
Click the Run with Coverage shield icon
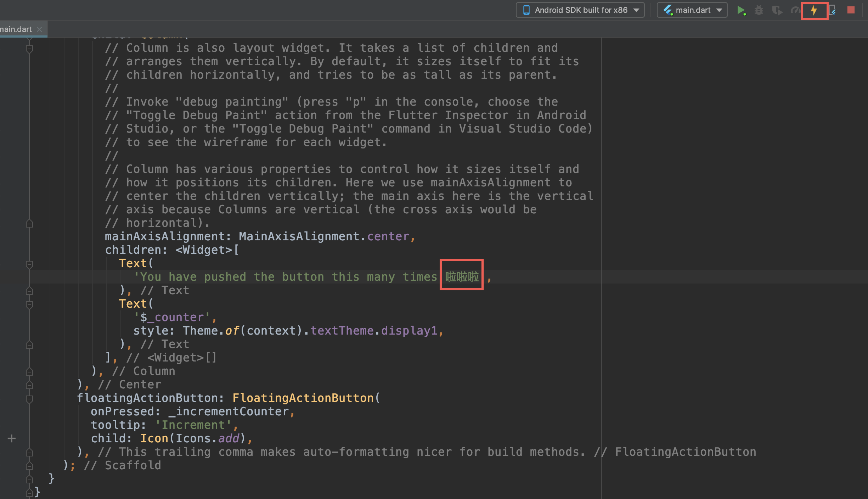[x=777, y=10]
